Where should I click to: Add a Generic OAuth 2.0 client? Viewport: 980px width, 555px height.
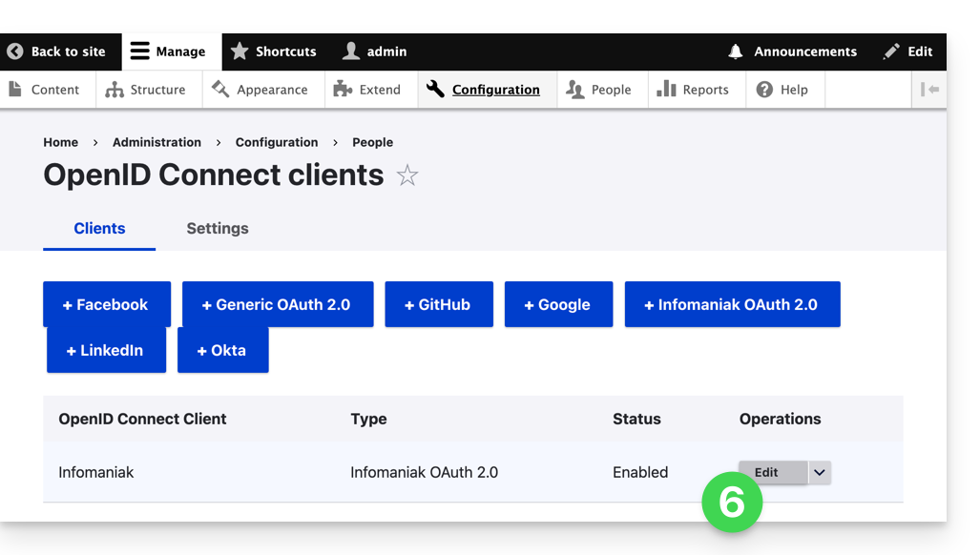pyautogui.click(x=278, y=304)
